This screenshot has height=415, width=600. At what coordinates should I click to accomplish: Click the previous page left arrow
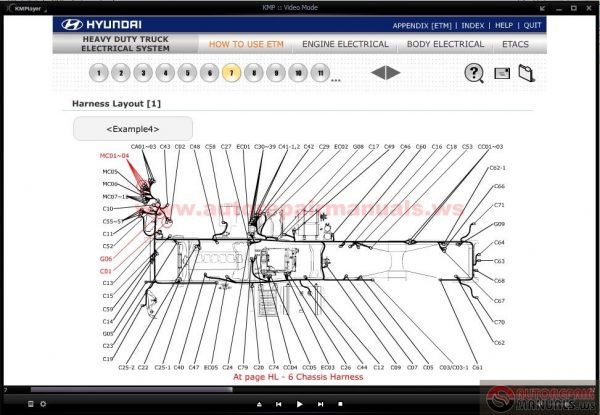378,73
